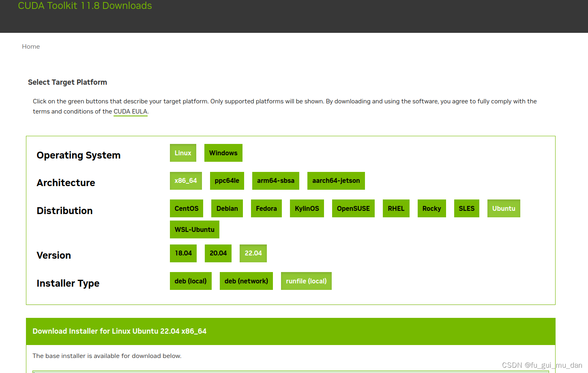588x373 pixels.
Task: Select CentOS distribution
Action: point(187,208)
